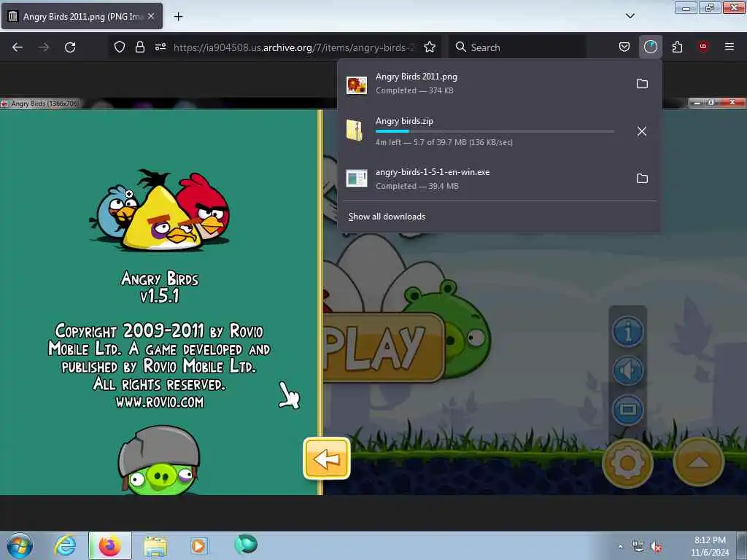Show hidden system tray icons arrow
Screen dimensions: 747x560
620,547
